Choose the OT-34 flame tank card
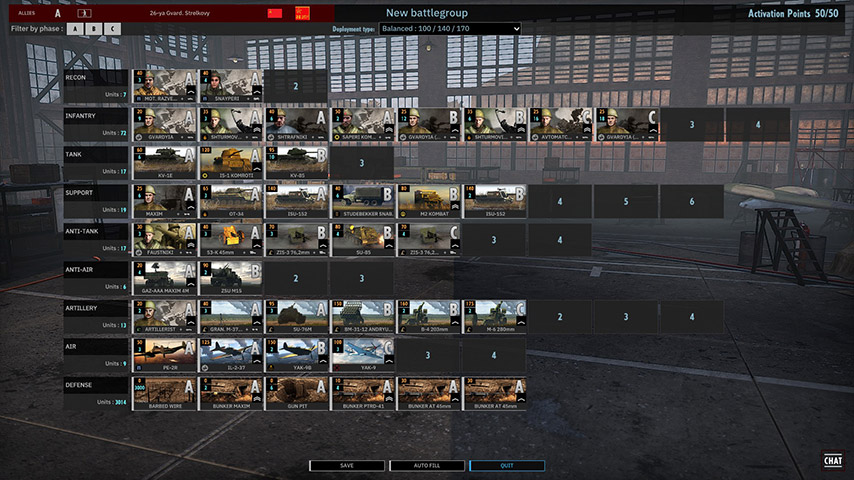The image size is (854, 480). [230, 202]
